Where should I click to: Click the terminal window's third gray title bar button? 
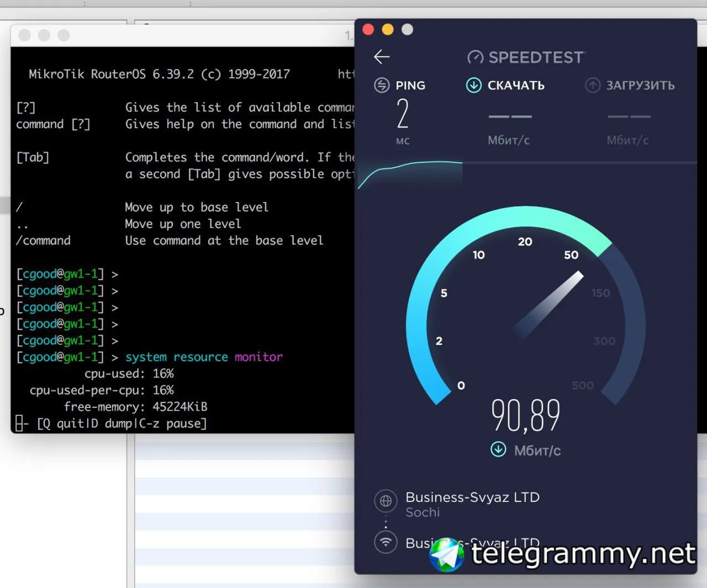click(64, 35)
